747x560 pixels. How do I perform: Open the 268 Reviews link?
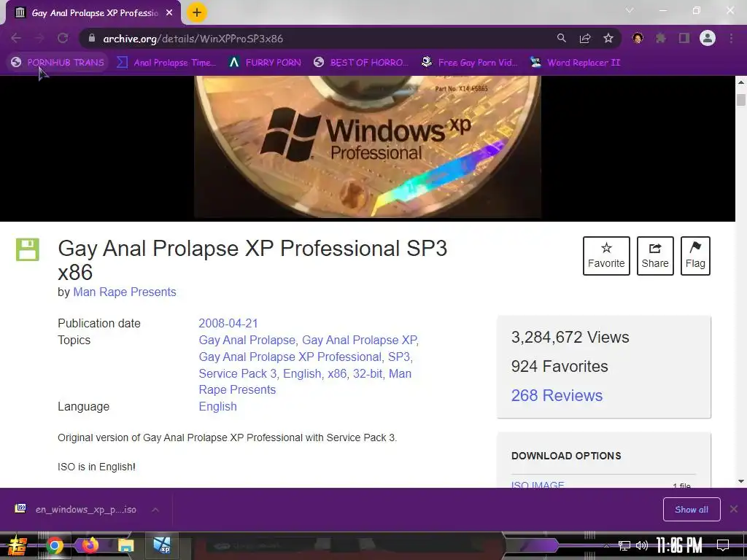coord(557,395)
